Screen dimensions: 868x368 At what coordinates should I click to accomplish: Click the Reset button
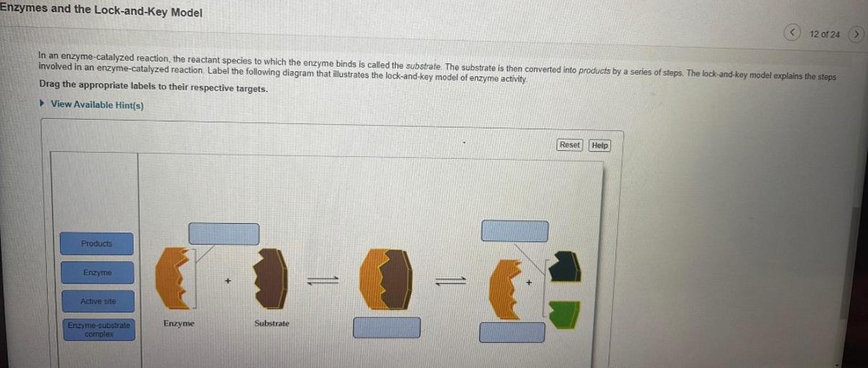coord(570,145)
